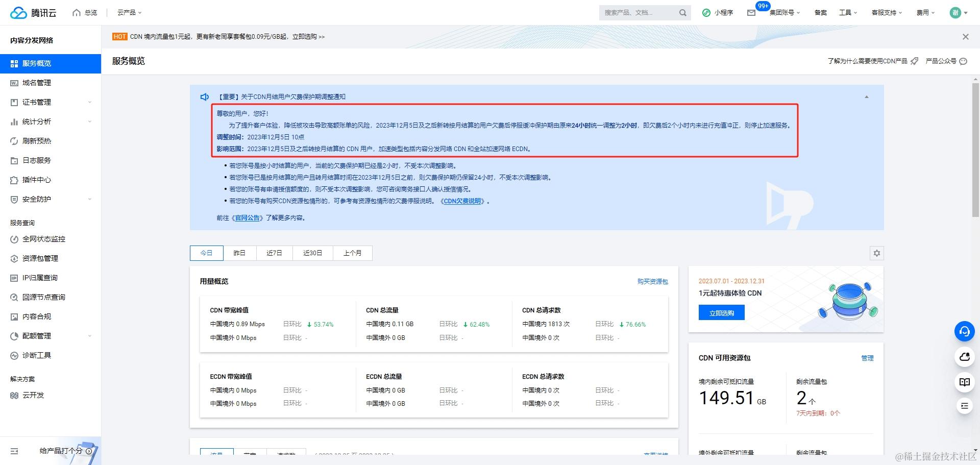This screenshot has height=465, width=980.
Task: Click the IP归属查询 icon
Action: tap(14, 278)
